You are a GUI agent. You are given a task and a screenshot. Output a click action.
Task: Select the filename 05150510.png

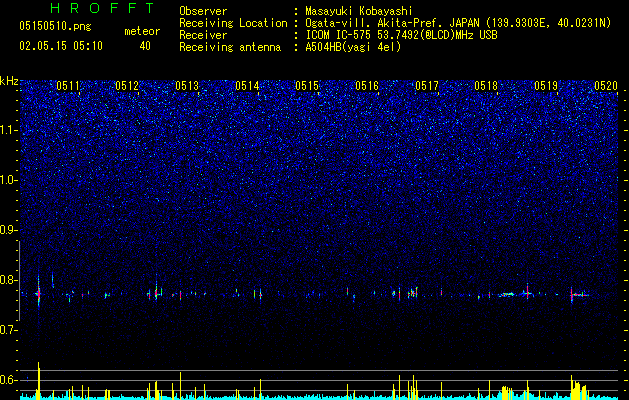[55, 26]
